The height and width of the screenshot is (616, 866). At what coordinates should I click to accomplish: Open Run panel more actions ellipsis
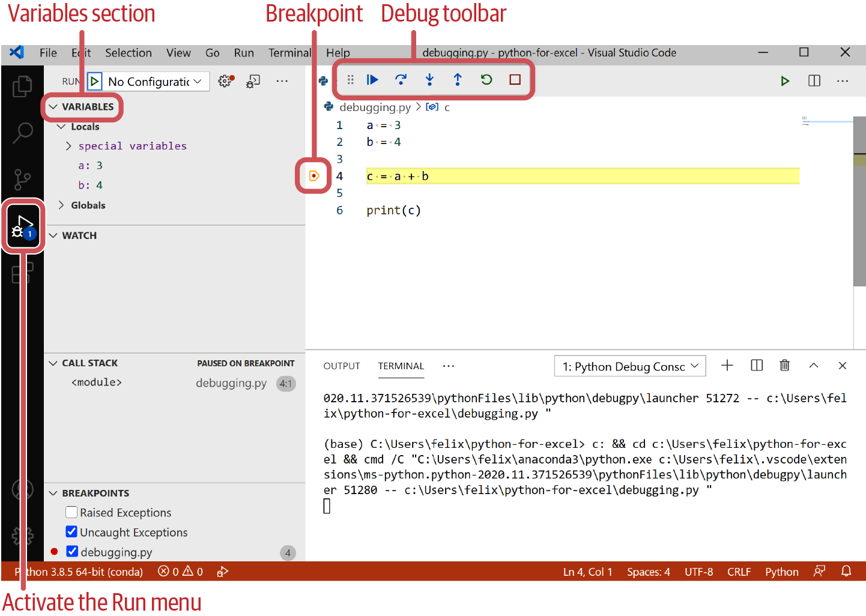282,81
